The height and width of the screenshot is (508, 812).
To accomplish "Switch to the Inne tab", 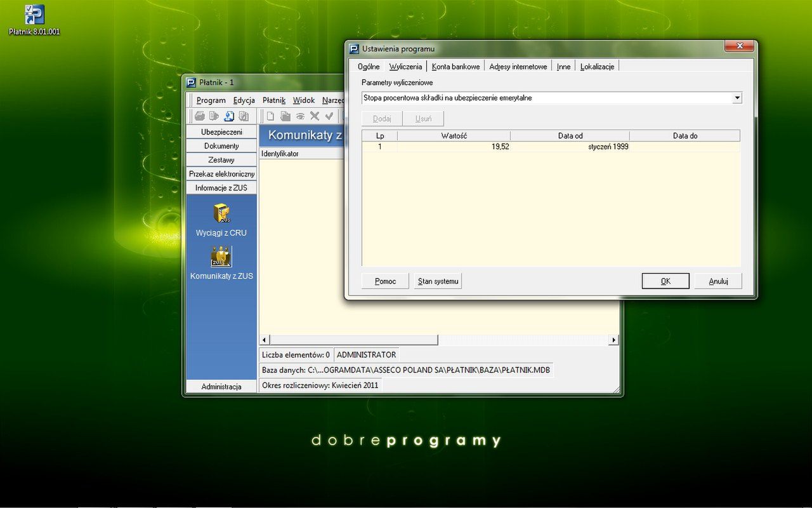I will click(x=563, y=67).
